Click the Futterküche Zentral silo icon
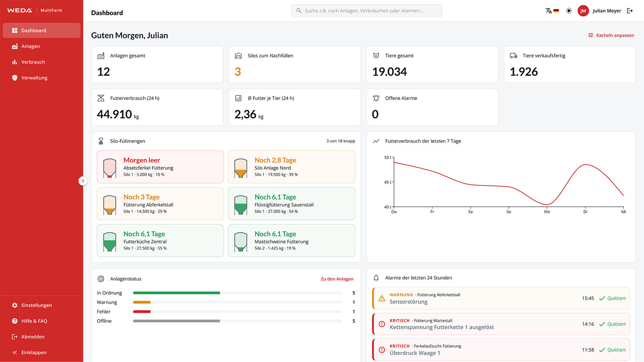 point(109,242)
